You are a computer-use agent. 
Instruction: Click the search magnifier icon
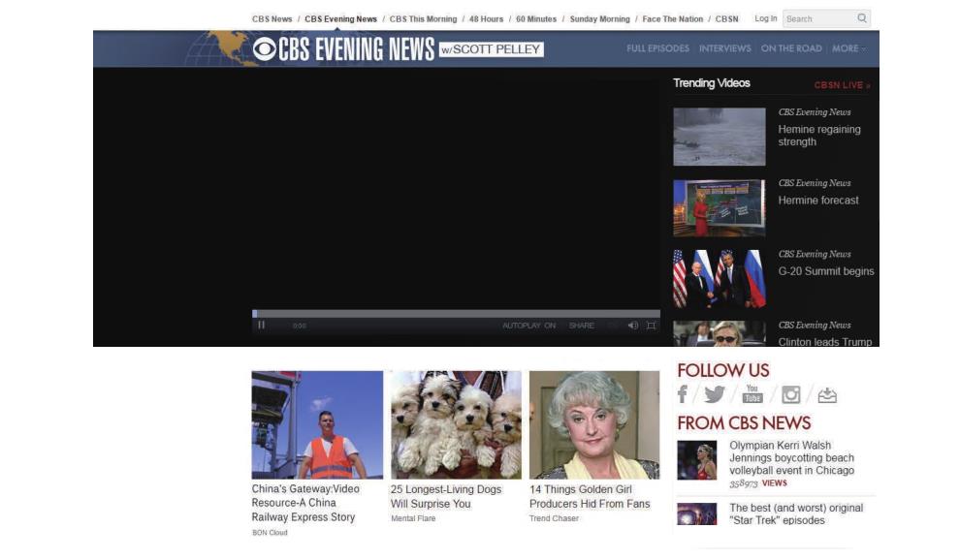pyautogui.click(x=861, y=18)
